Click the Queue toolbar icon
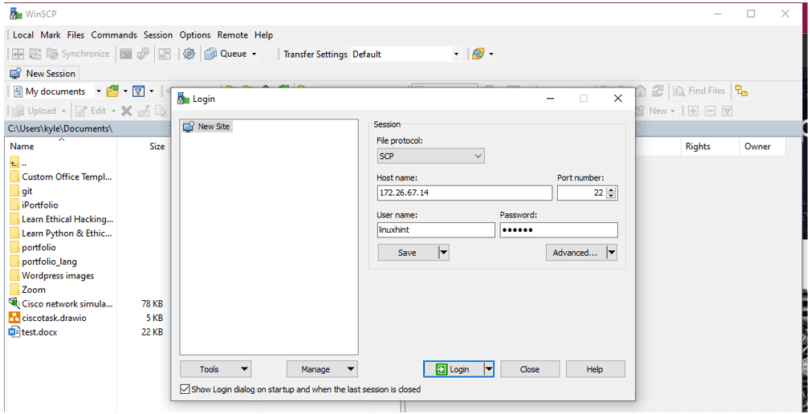This screenshot has height=414, width=810. coord(210,54)
